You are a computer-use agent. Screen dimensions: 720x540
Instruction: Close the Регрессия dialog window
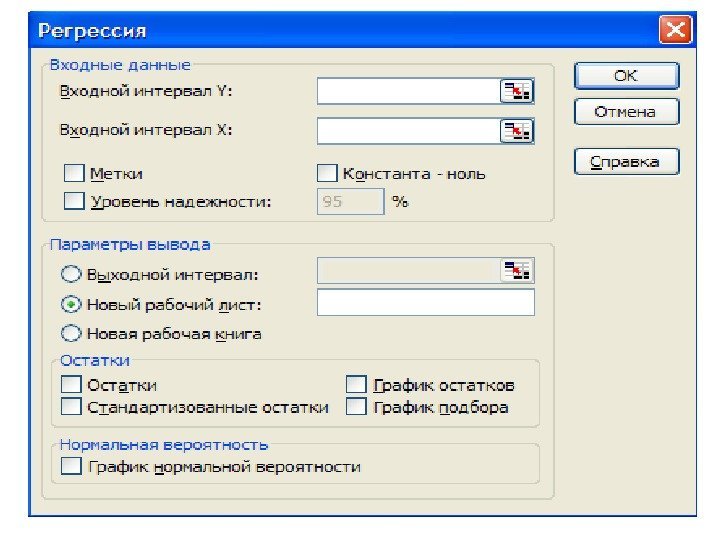coord(675,30)
